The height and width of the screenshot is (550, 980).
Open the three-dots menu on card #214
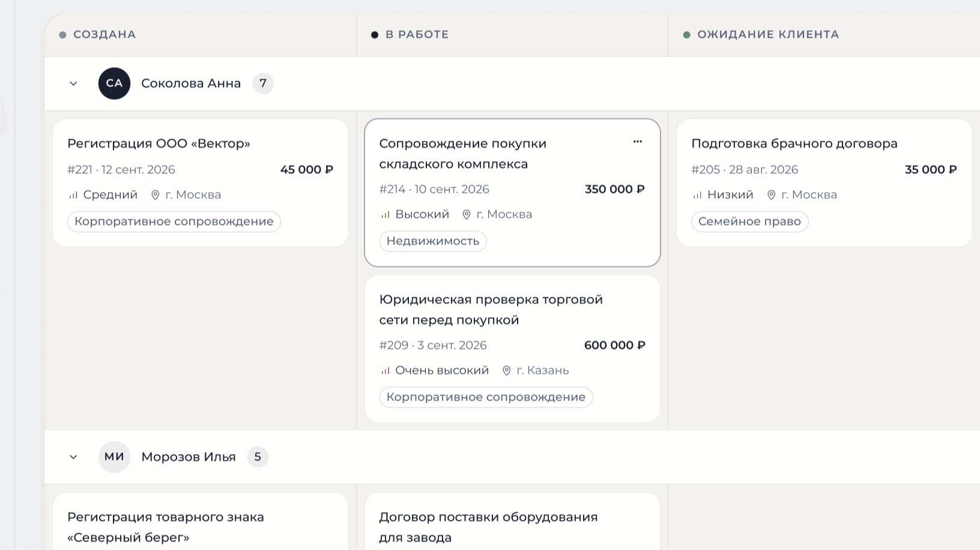(x=638, y=142)
